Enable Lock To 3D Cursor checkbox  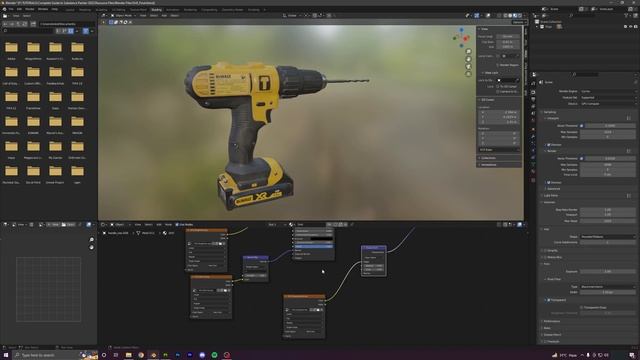coord(498,87)
